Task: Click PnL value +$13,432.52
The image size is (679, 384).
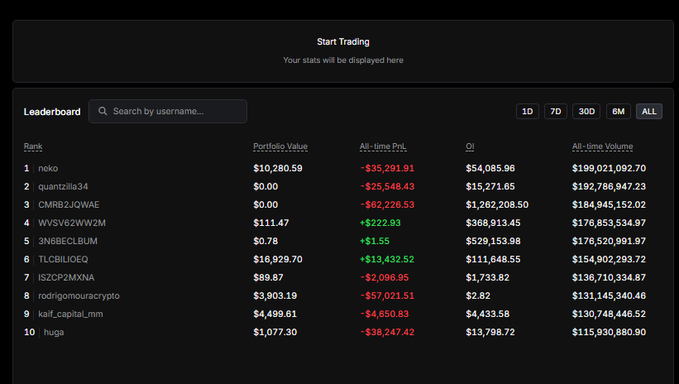Action: point(387,259)
